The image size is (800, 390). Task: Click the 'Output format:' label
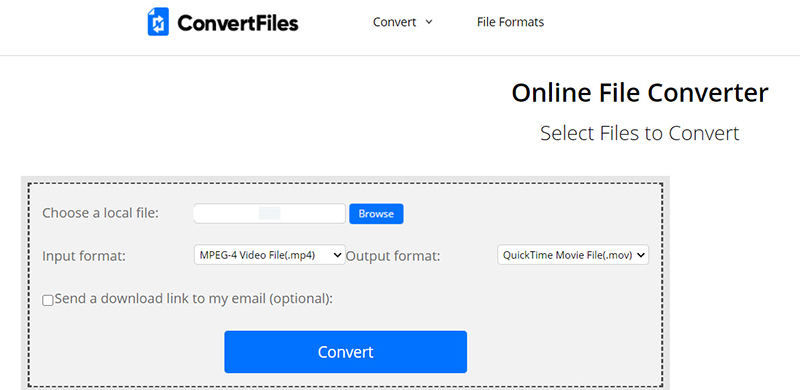click(x=393, y=256)
